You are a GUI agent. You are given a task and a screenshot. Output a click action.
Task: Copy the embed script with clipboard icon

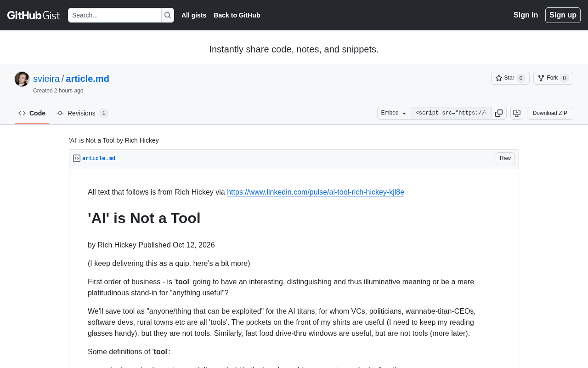pyautogui.click(x=499, y=113)
